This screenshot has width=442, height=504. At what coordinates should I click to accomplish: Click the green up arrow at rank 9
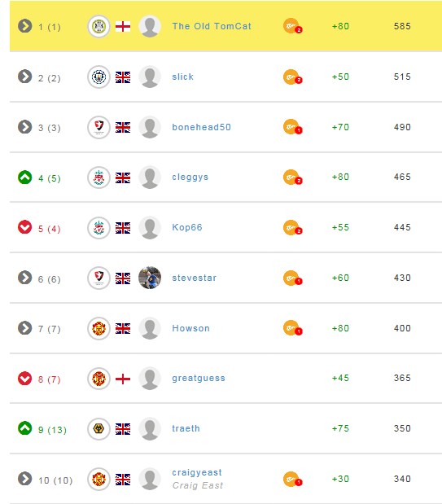click(24, 427)
